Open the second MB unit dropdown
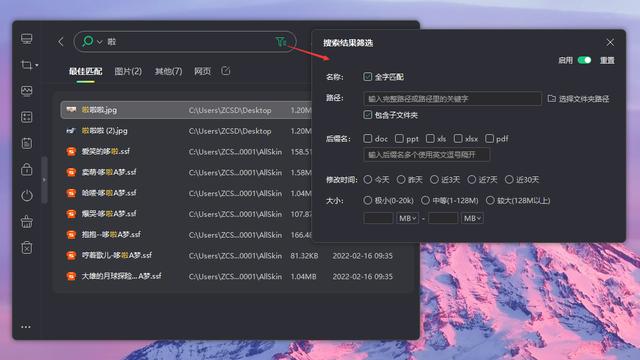 [x=472, y=218]
